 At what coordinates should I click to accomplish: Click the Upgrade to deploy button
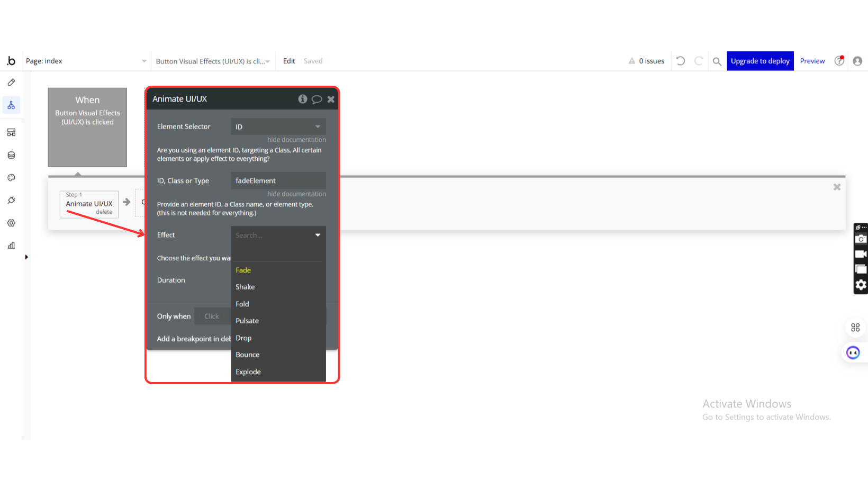click(759, 61)
